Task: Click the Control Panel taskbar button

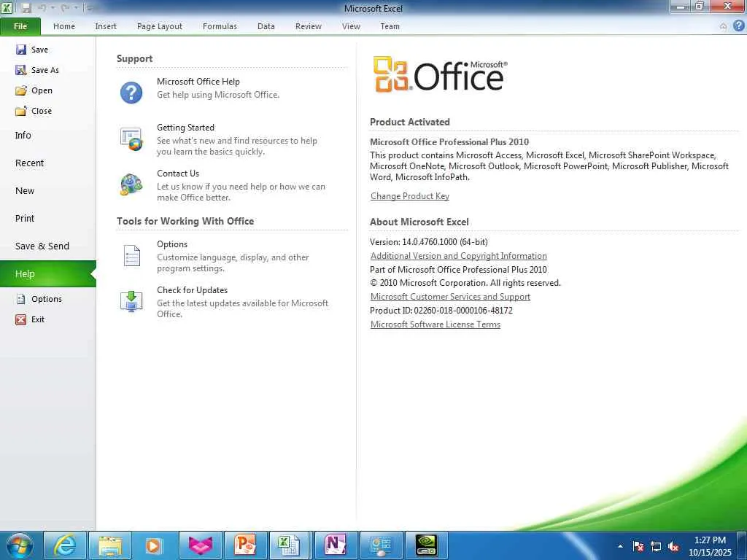Action: click(x=381, y=545)
